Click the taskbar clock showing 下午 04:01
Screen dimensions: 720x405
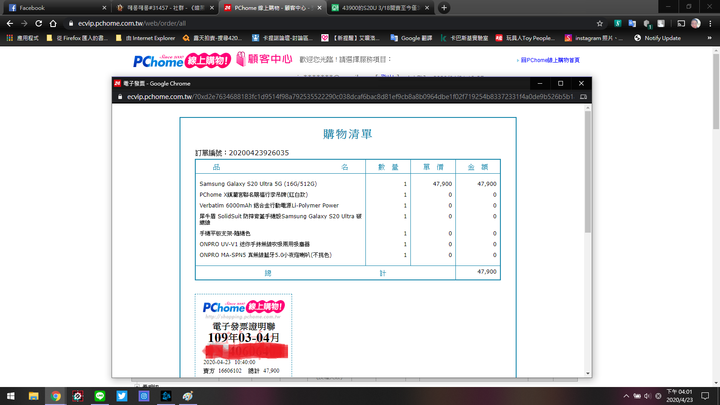tap(679, 396)
